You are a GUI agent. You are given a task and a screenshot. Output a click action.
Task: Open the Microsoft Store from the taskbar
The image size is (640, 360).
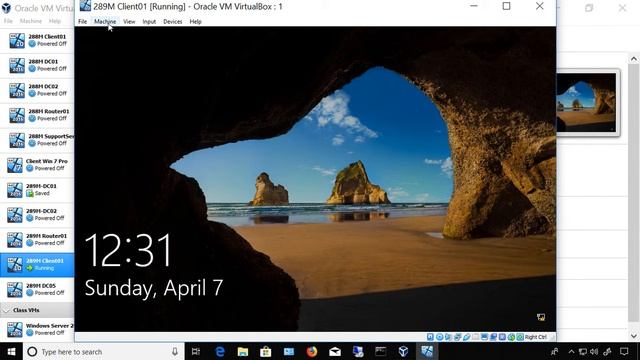pyautogui.click(x=266, y=351)
